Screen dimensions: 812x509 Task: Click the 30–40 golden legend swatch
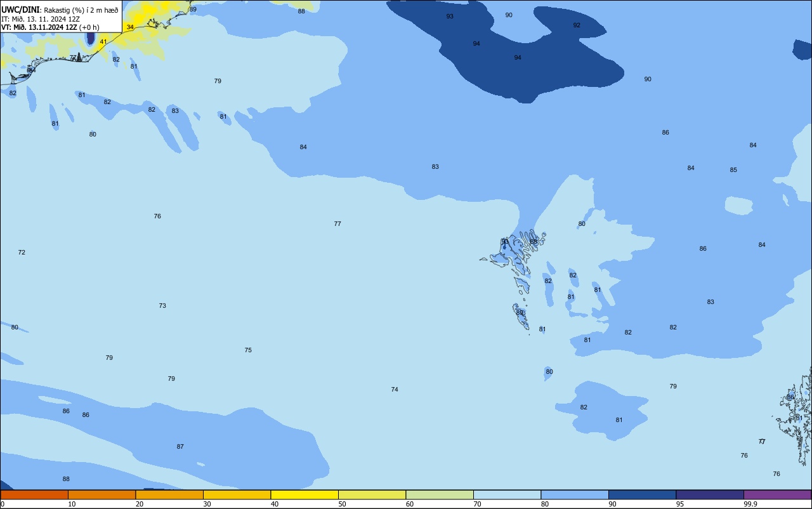[237, 494]
